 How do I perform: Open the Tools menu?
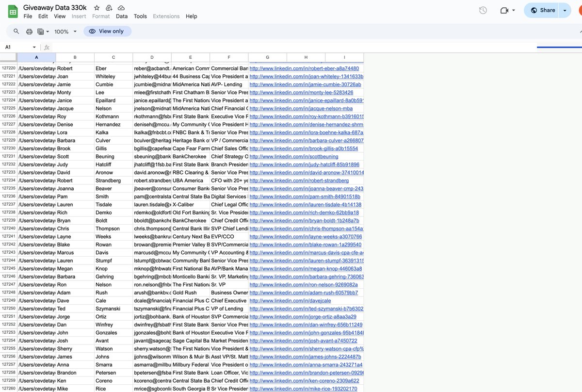click(140, 16)
